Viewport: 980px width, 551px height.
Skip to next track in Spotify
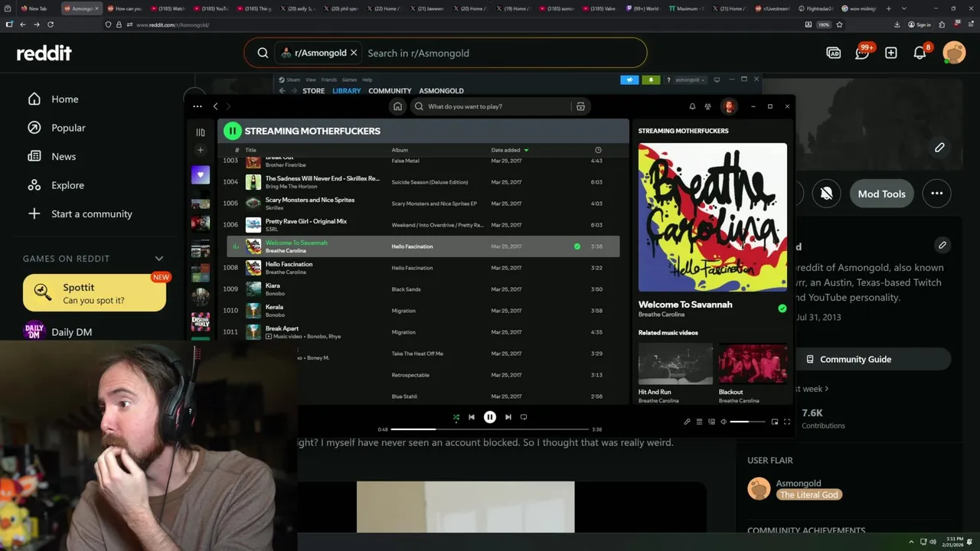click(x=508, y=417)
